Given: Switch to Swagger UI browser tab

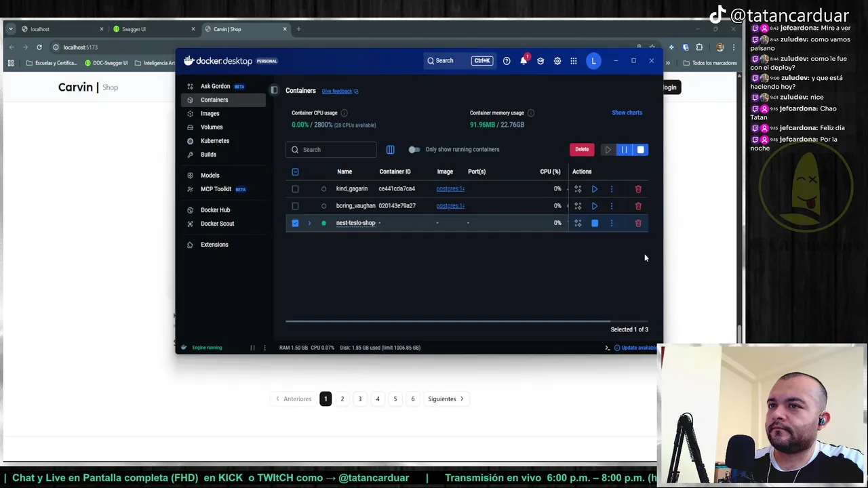Looking at the screenshot, I should tap(154, 29).
